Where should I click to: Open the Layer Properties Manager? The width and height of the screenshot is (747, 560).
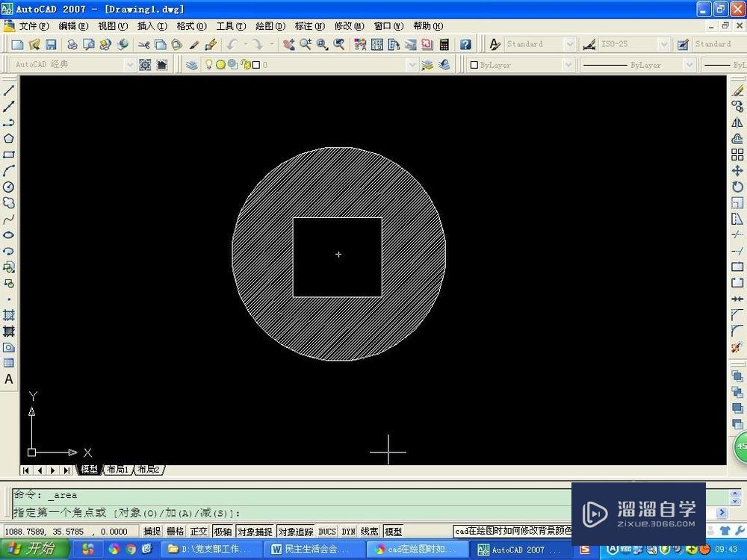[193, 64]
